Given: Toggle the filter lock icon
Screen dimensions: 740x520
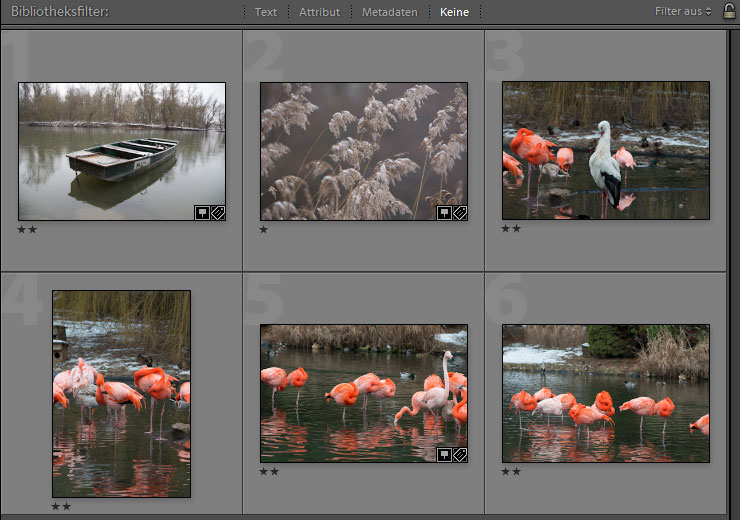Looking at the screenshot, I should tap(728, 11).
